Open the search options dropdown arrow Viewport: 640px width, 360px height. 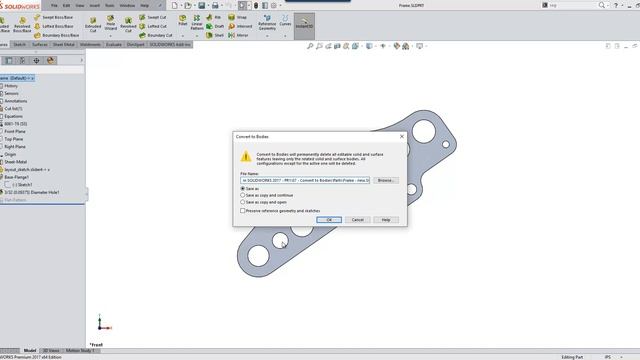608,5
